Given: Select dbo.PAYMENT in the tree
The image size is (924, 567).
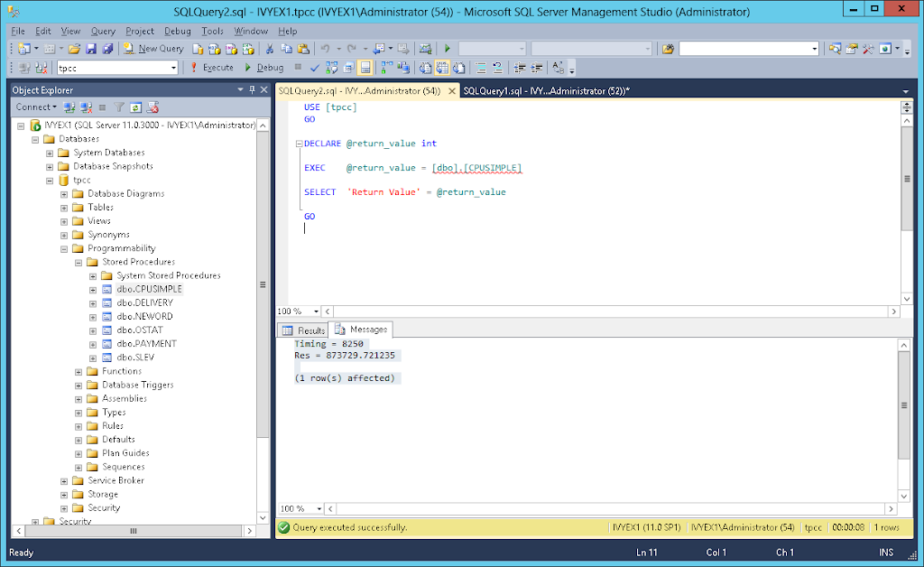Looking at the screenshot, I should 147,344.
